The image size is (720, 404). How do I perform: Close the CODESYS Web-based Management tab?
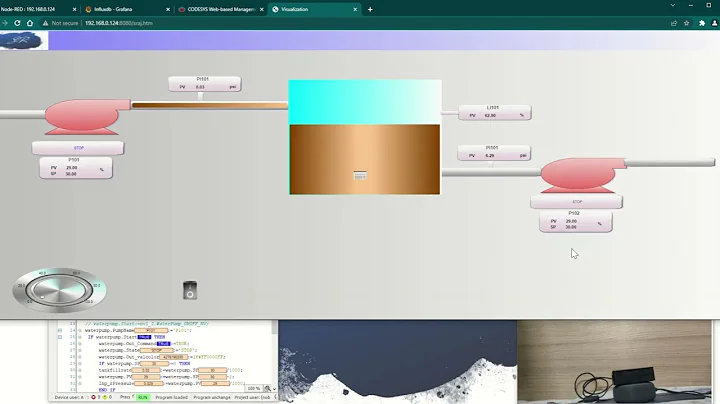[x=262, y=9]
